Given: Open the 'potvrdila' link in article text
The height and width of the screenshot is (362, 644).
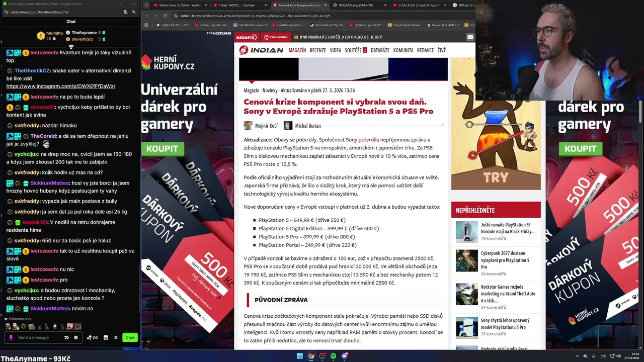Looking at the screenshot, I should pyautogui.click(x=369, y=140).
